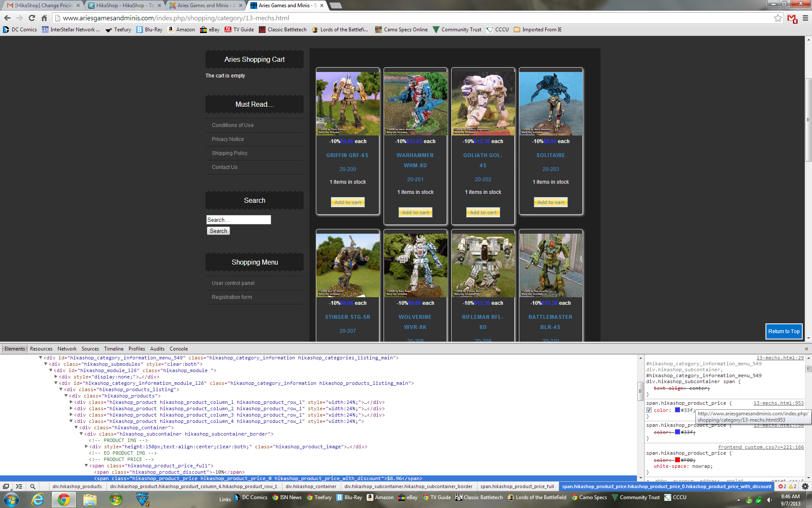This screenshot has width=812, height=508.
Task: Bookmark page with the star icon
Action: (778, 18)
